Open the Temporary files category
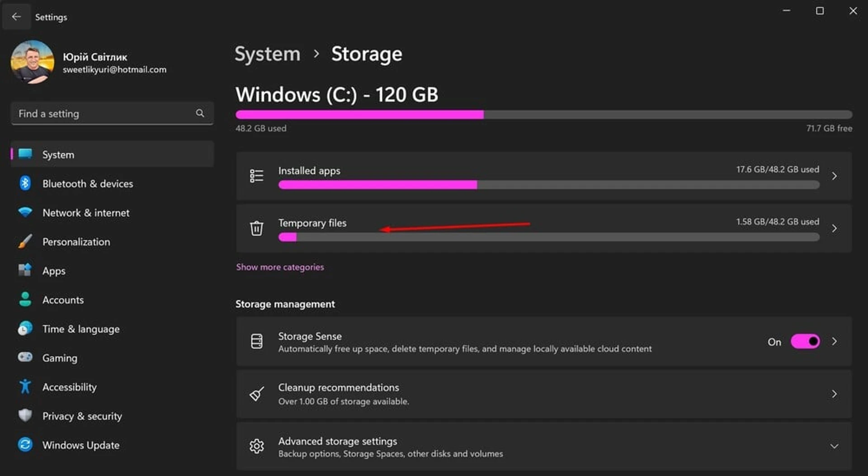Image resolution: width=868 pixels, height=476 pixels. tap(544, 228)
